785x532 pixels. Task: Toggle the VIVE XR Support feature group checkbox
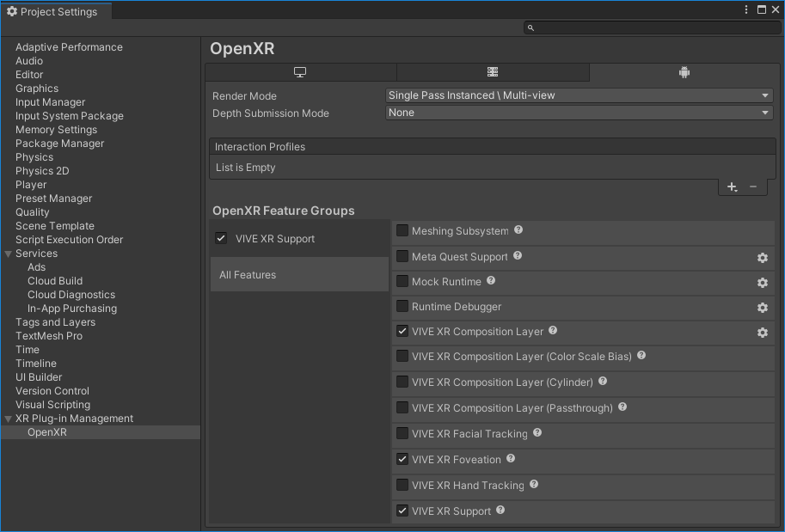221,238
